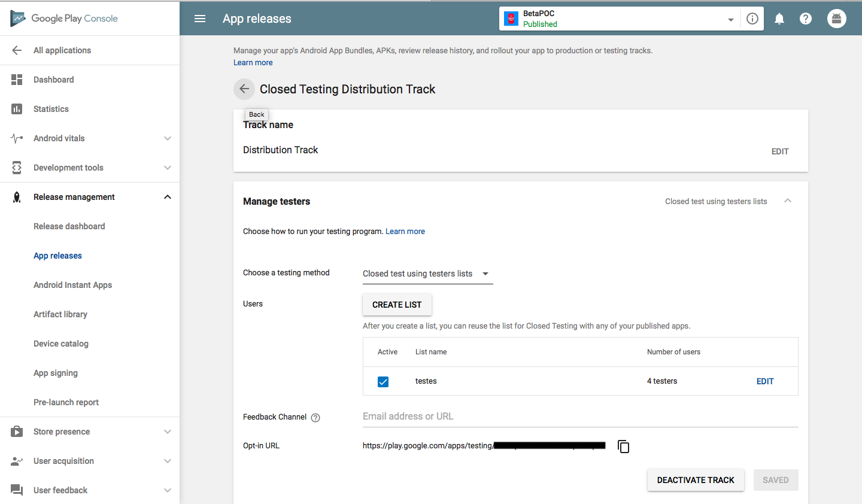The height and width of the screenshot is (504, 862).
Task: Click the CREATE LIST button
Action: (397, 305)
